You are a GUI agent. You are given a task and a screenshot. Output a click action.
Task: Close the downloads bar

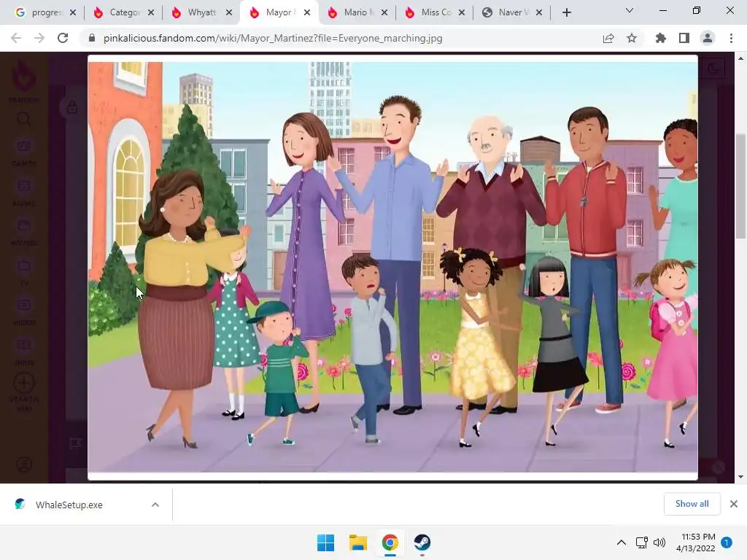[734, 504]
